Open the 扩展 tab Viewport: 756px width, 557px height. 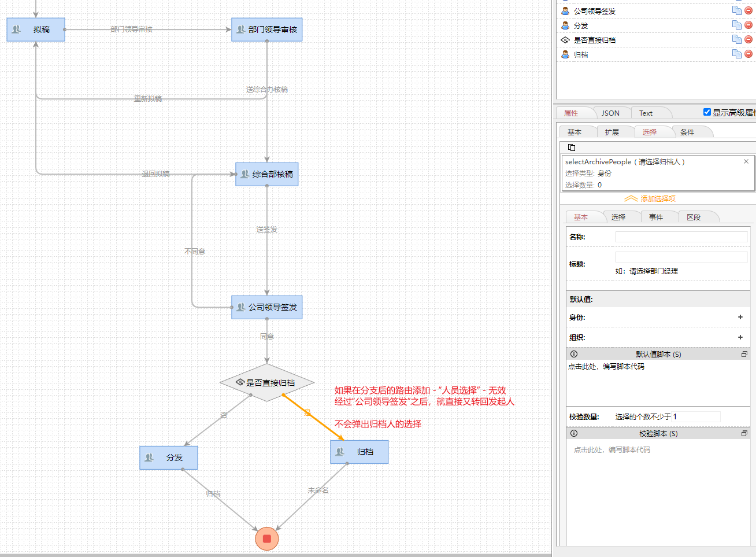[612, 132]
